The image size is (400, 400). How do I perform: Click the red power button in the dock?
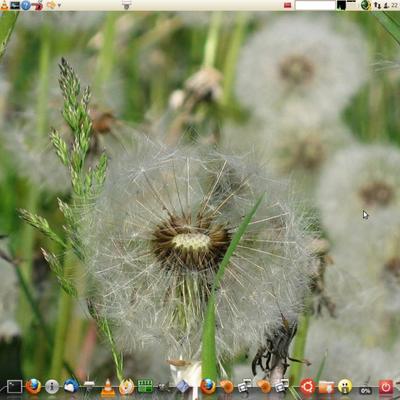click(386, 387)
